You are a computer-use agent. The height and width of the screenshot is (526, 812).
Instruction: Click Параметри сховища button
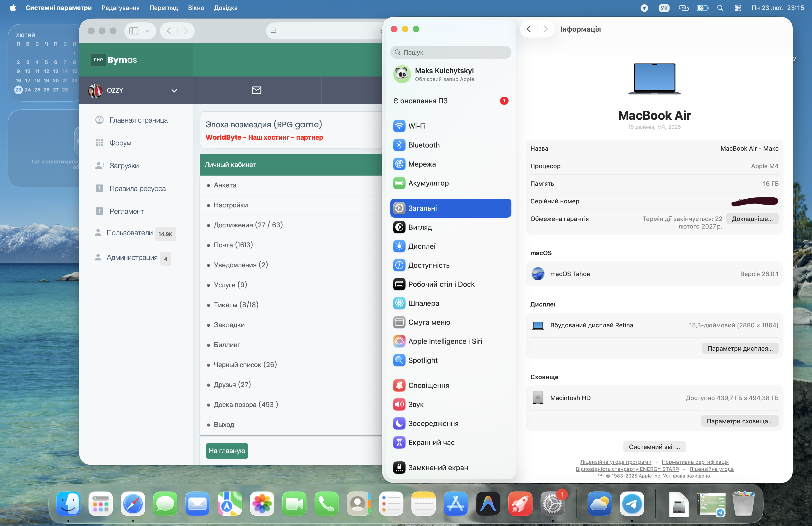(x=739, y=421)
